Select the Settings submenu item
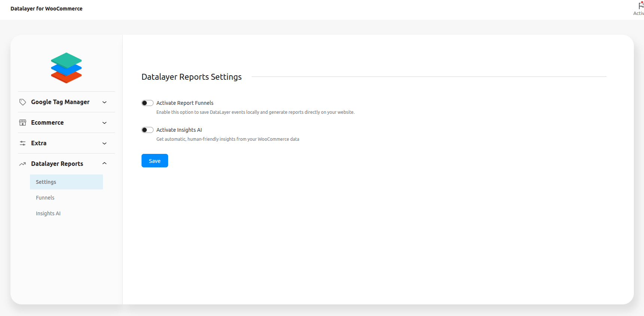 tap(46, 182)
